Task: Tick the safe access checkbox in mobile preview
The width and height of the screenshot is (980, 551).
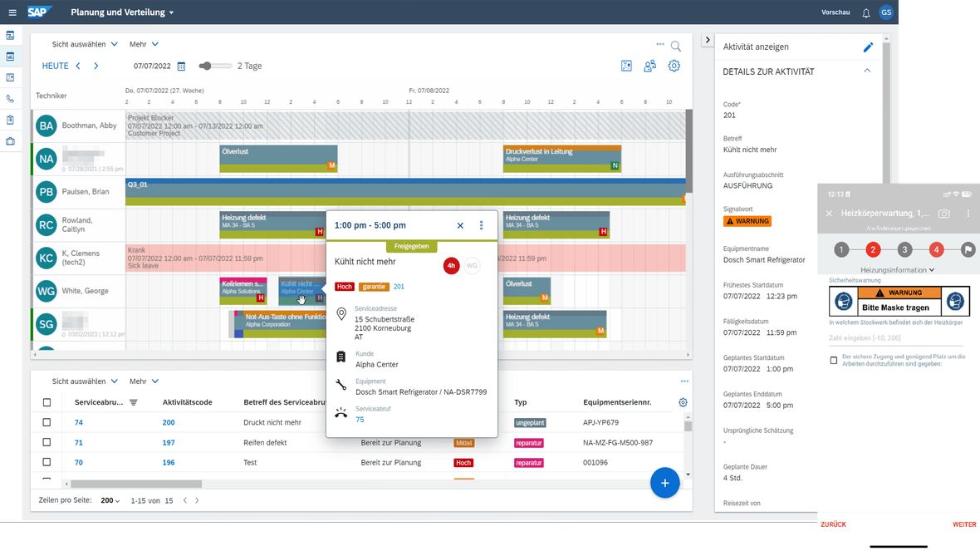Action: tap(834, 360)
